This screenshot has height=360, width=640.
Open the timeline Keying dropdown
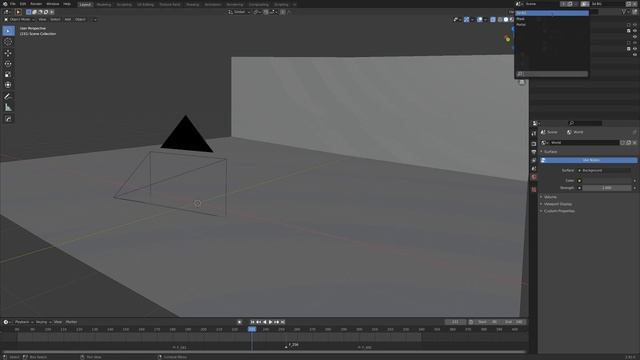click(x=43, y=322)
